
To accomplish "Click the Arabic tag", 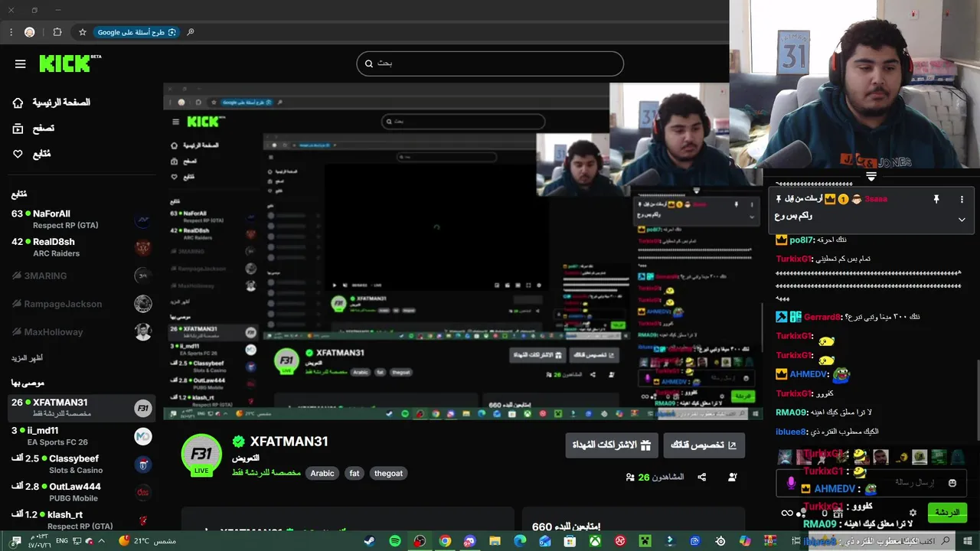I will [322, 474].
